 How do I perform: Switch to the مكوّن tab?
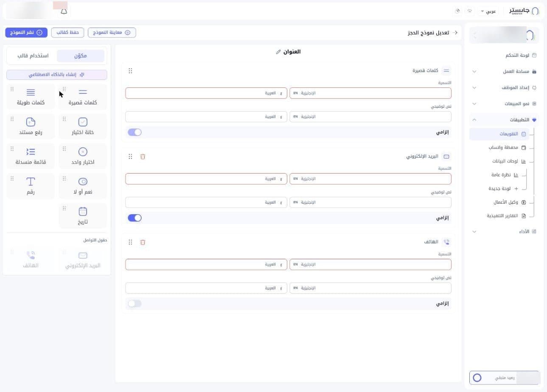point(81,56)
